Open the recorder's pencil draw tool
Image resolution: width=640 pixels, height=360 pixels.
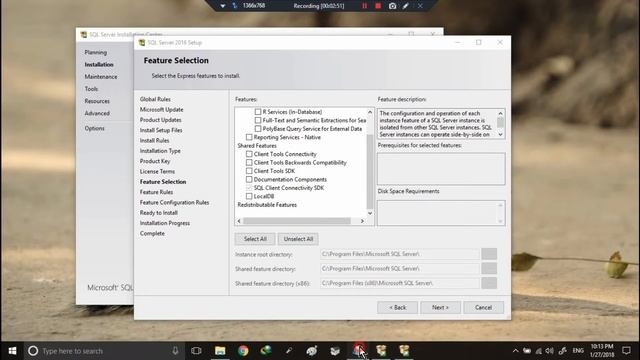[x=406, y=6]
